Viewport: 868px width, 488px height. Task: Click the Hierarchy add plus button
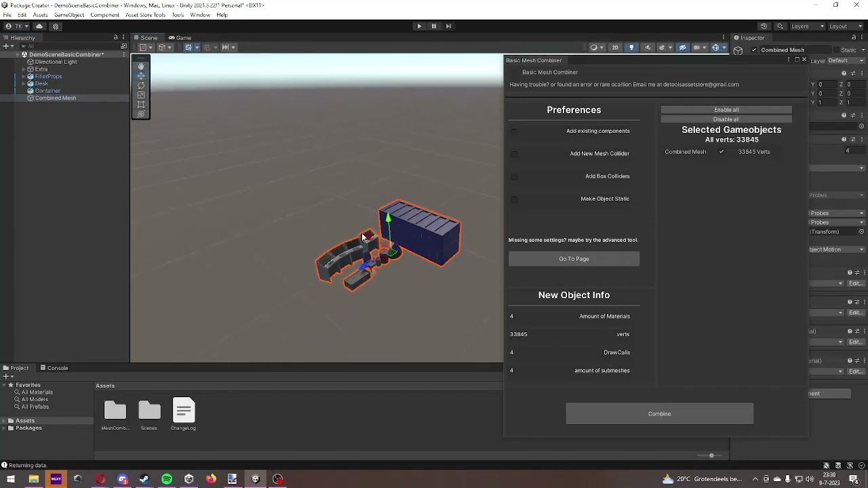(7, 46)
